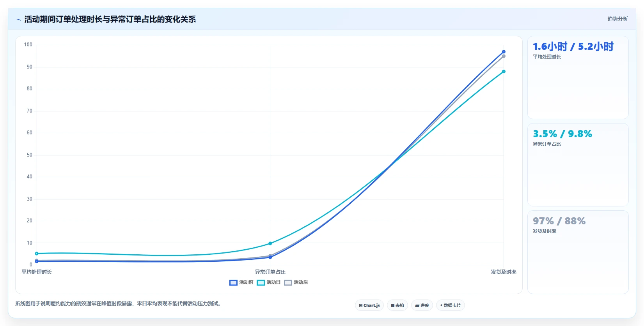
Task: Click the footnote text starting 折线图用于说明
Action: [x=119, y=303]
